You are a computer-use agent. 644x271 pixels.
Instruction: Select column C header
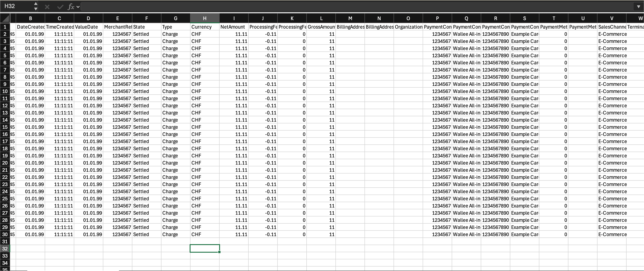[59, 18]
